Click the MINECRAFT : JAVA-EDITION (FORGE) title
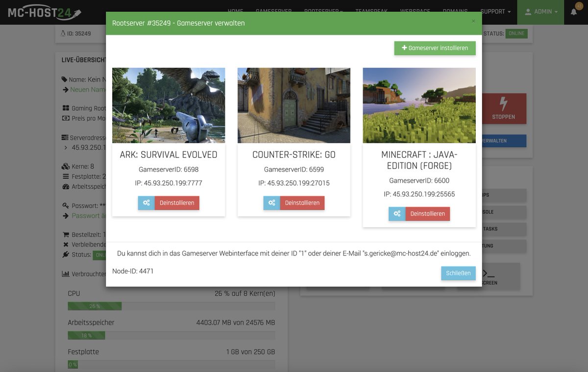The height and width of the screenshot is (372, 588). 419,160
